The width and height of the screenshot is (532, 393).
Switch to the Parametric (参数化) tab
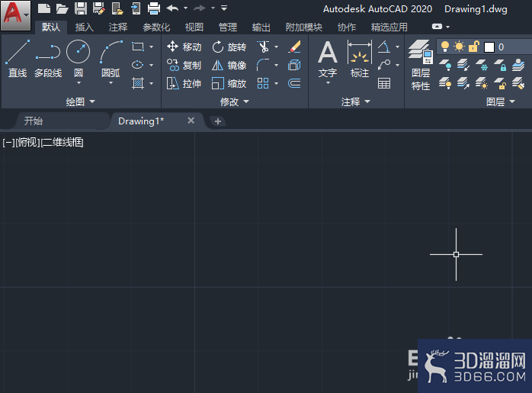coord(156,27)
